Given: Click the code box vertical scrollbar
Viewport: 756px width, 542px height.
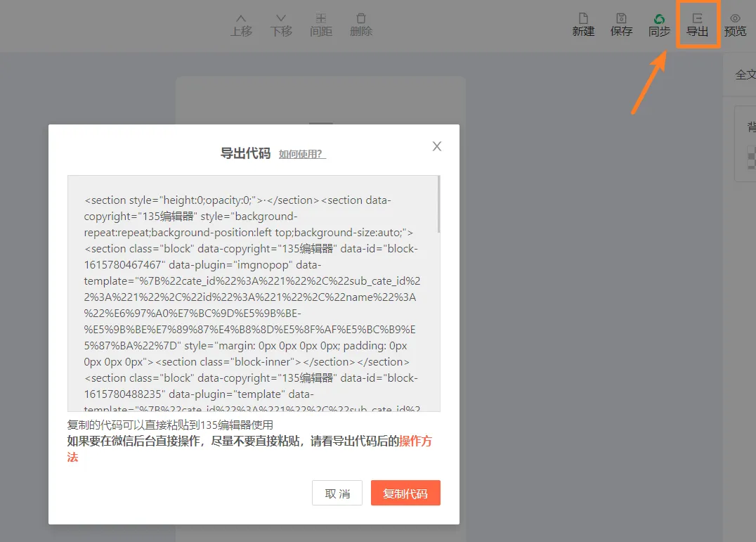Looking at the screenshot, I should 438,205.
